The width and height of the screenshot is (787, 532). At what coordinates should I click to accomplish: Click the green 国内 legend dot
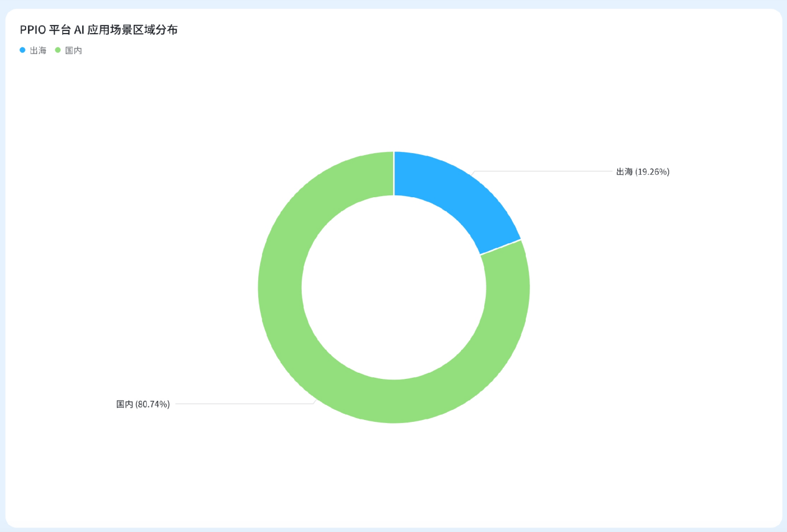[58, 50]
